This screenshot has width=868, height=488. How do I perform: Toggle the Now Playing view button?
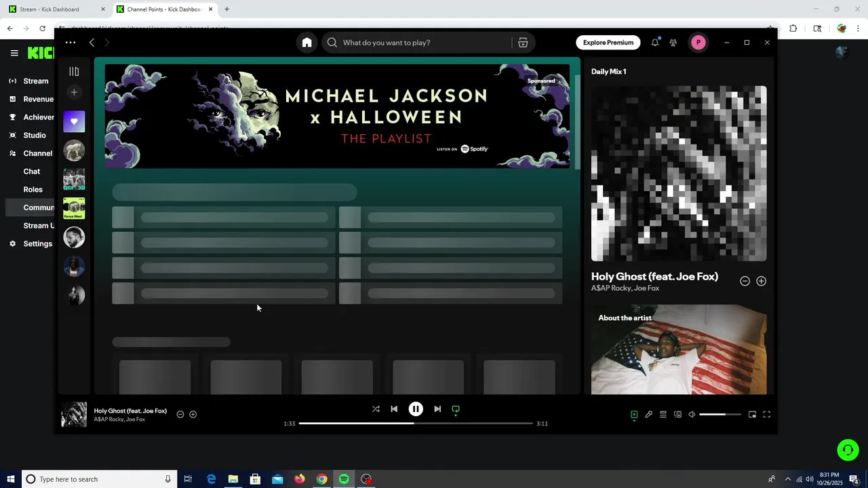click(x=634, y=414)
